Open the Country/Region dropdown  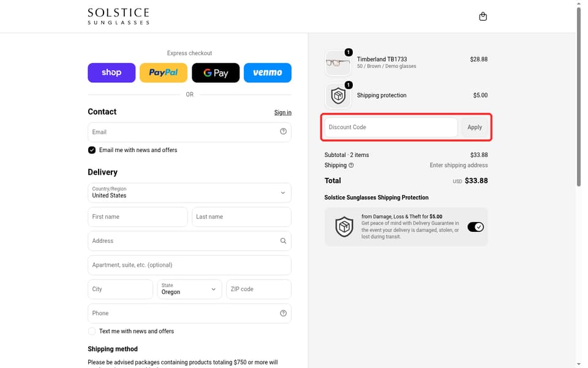pyautogui.click(x=189, y=193)
